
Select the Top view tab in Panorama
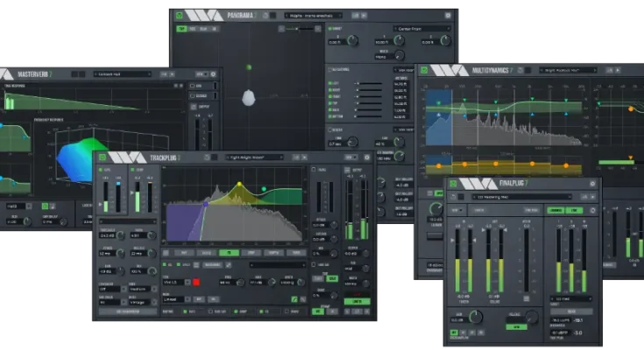182,28
